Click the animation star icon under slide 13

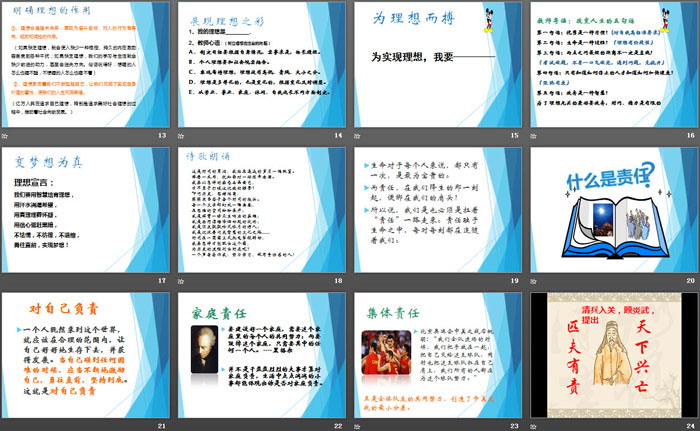pos(5,136)
